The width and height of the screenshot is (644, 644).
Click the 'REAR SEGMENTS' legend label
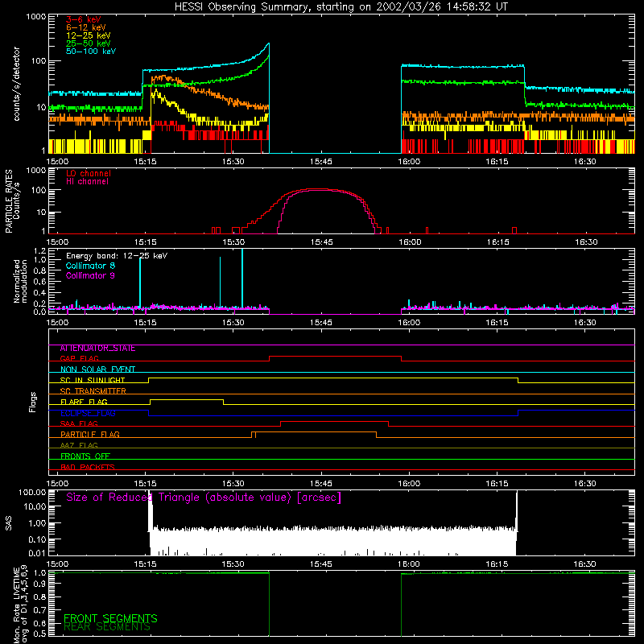click(107, 627)
